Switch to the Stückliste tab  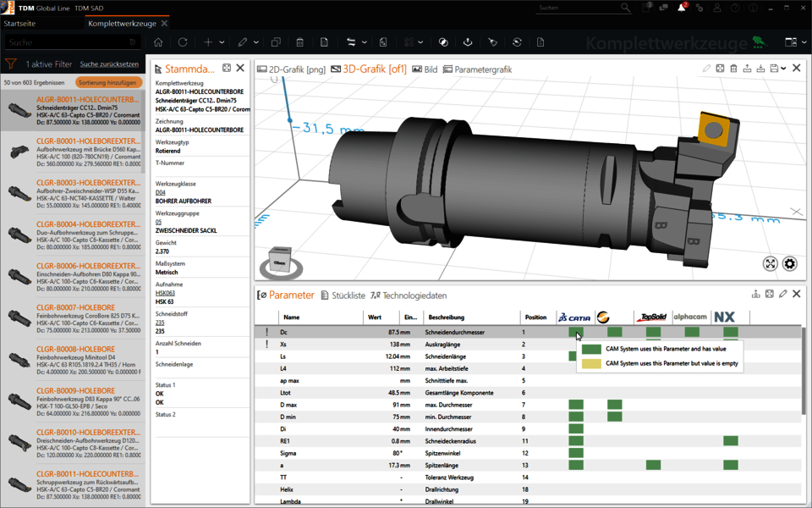pos(343,295)
